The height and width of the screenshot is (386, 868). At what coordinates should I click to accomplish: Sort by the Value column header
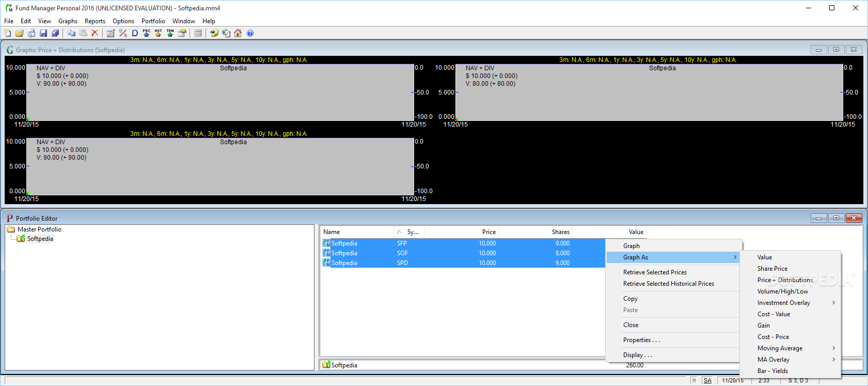coord(609,232)
